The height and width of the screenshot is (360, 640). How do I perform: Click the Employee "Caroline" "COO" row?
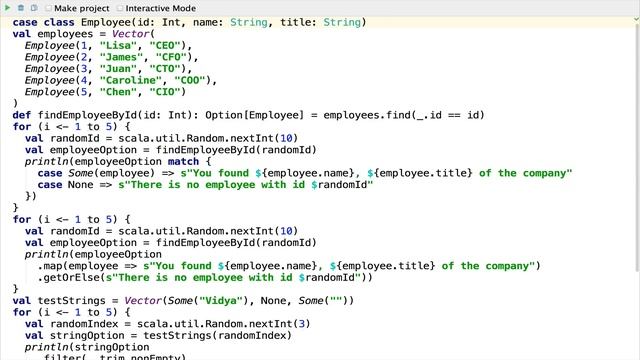(121, 80)
